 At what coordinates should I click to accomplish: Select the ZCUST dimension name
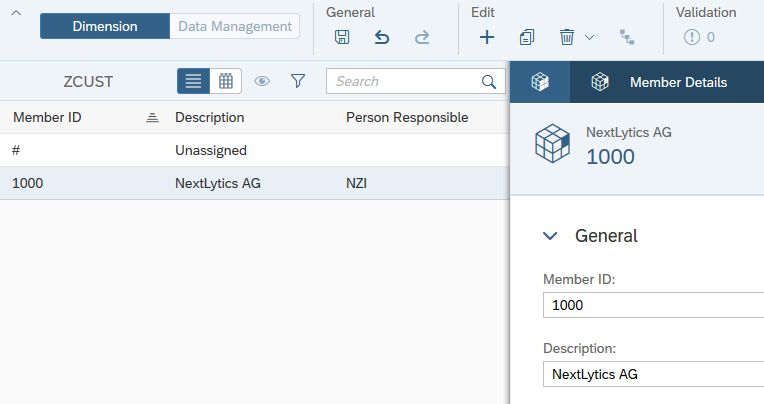(x=88, y=81)
